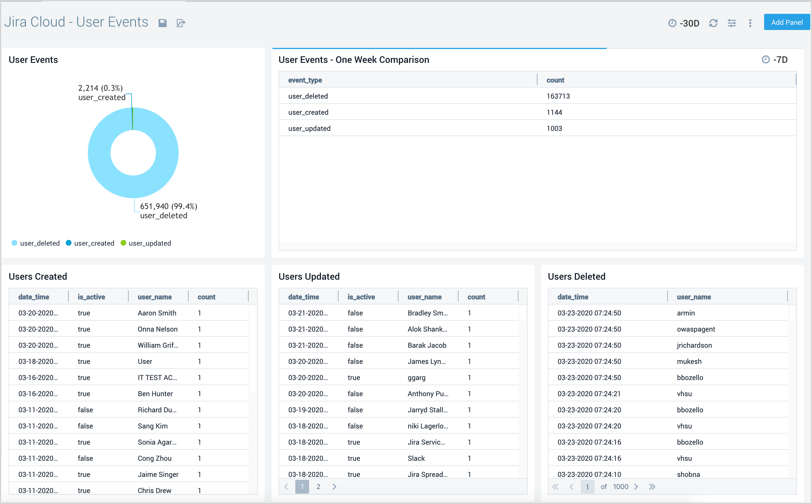The height and width of the screenshot is (504, 812).
Task: Go to page 2 of Users Updated
Action: point(318,487)
